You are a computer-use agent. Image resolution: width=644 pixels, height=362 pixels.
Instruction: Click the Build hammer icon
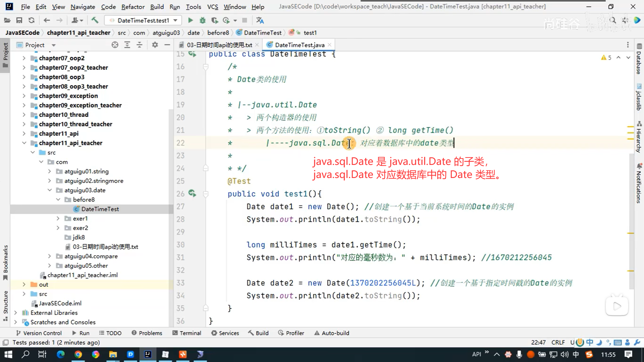point(95,20)
